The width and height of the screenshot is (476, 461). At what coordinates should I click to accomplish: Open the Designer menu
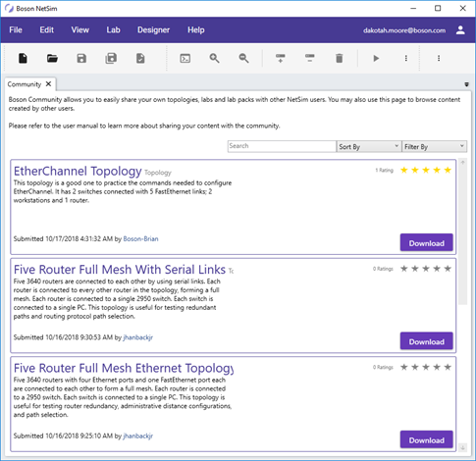coord(153,30)
